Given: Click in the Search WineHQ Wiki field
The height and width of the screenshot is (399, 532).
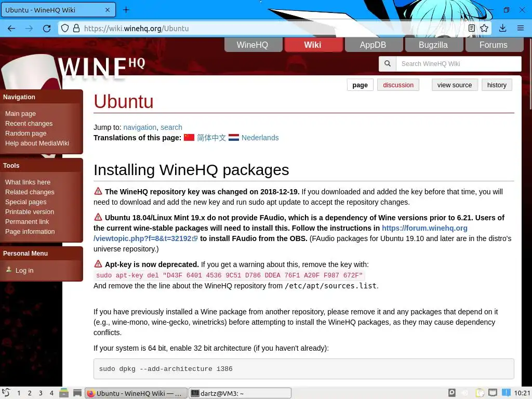Looking at the screenshot, I should click(x=458, y=64).
